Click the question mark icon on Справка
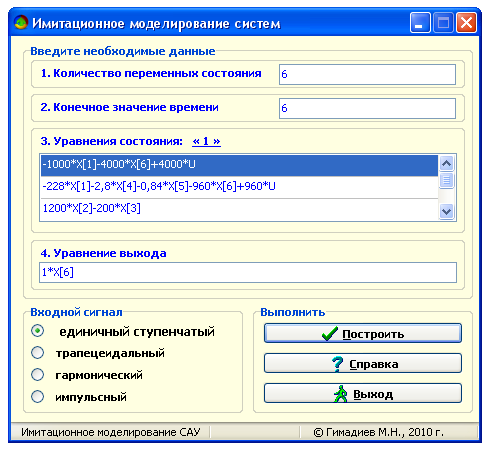 pos(337,364)
